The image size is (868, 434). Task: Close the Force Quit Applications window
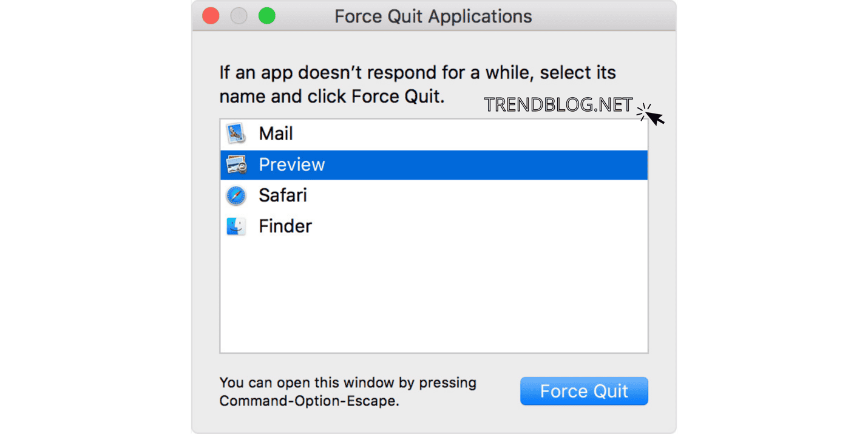211,16
